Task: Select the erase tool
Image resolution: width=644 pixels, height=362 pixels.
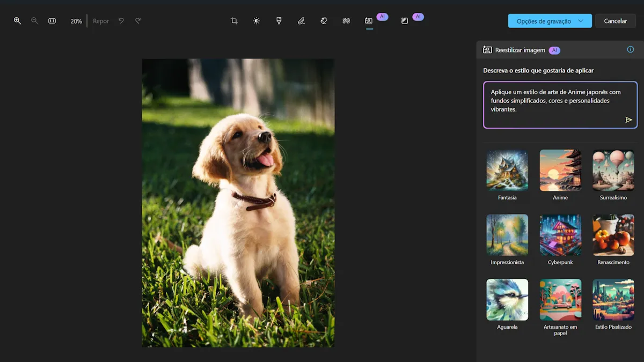Action: (x=324, y=21)
